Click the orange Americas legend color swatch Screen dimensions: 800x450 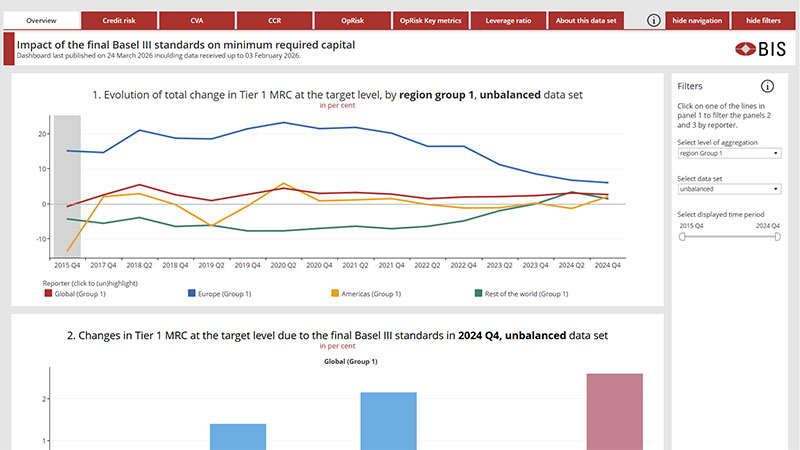pyautogui.click(x=335, y=293)
